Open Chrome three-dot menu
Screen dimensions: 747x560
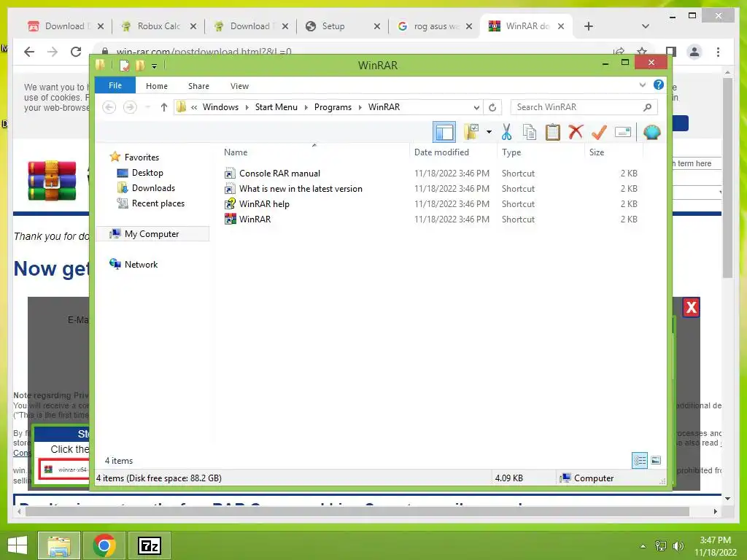coord(718,52)
